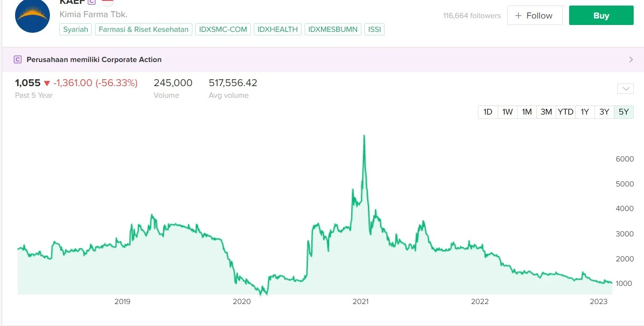Select the 3Y chart range
This screenshot has width=644, height=326.
point(604,112)
